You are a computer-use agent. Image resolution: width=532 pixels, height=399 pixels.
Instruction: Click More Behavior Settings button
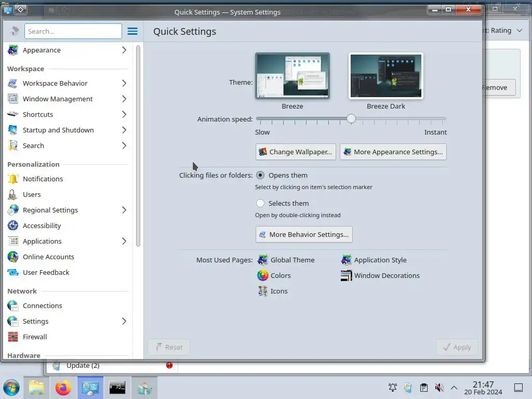304,234
